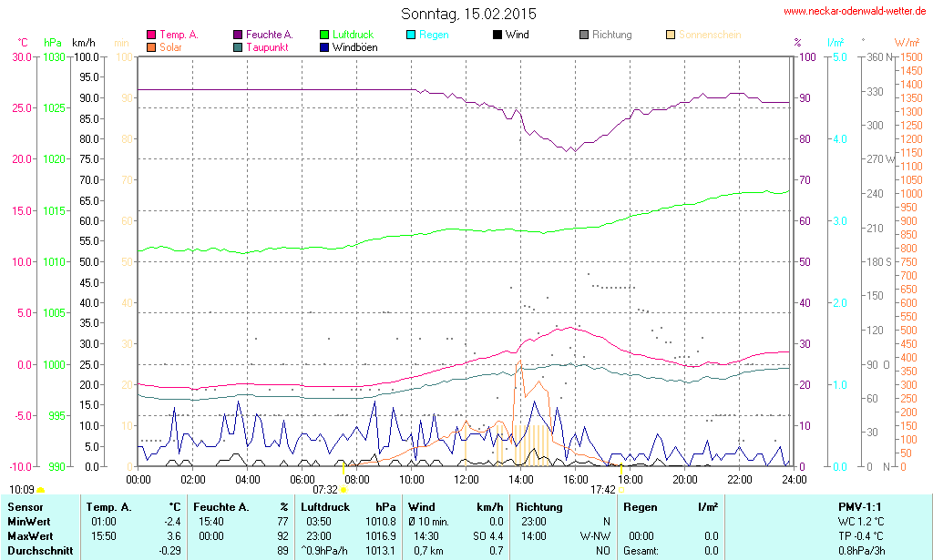This screenshot has width=933, height=560.
Task: Click the 17:42 sunset time marker
Action: [x=603, y=489]
